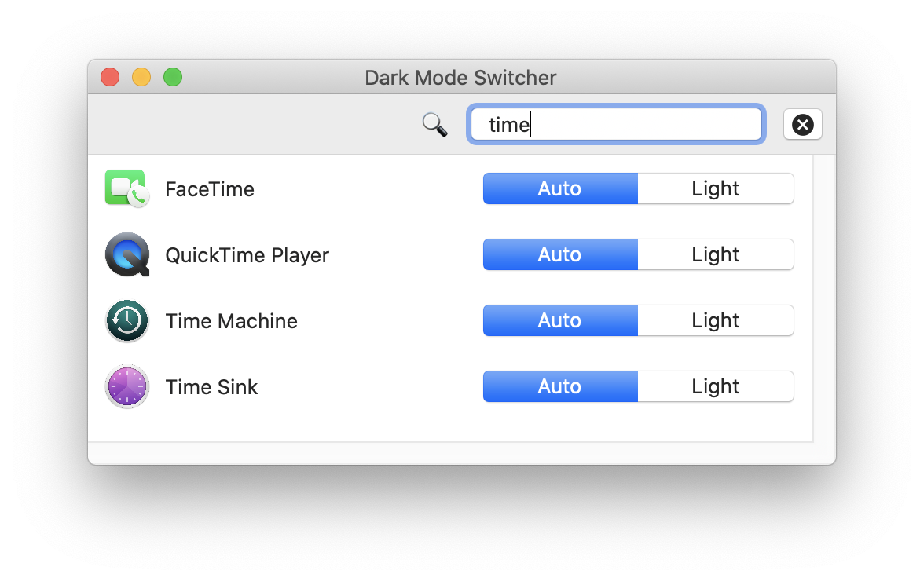Select Auto mode for FaceTime
The image size is (924, 581).
click(x=559, y=188)
